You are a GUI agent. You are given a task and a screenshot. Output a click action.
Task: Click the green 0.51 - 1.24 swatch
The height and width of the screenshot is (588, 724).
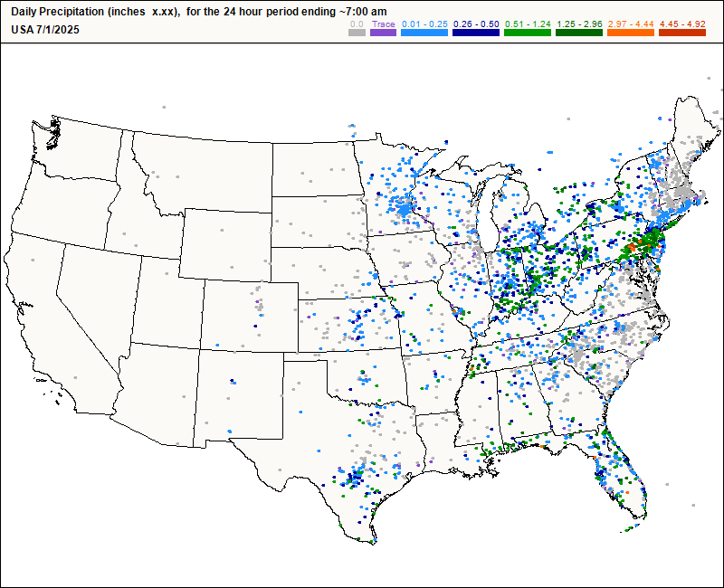point(528,33)
